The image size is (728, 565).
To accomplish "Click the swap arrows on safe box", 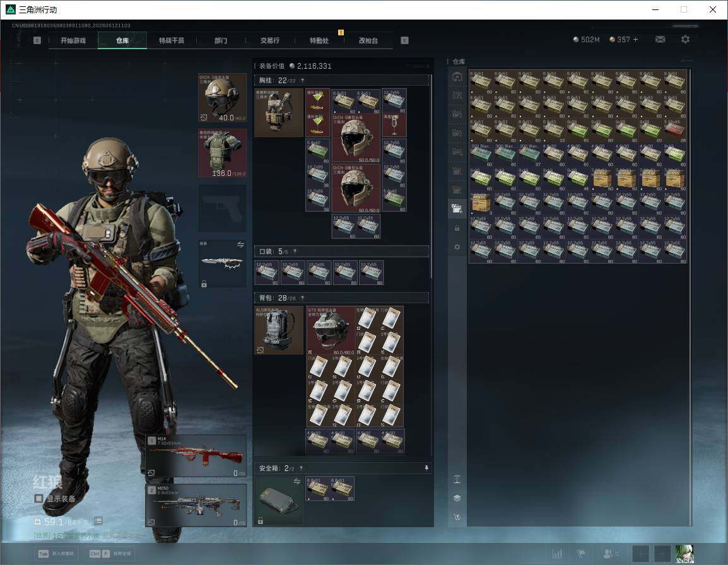I will (x=297, y=481).
